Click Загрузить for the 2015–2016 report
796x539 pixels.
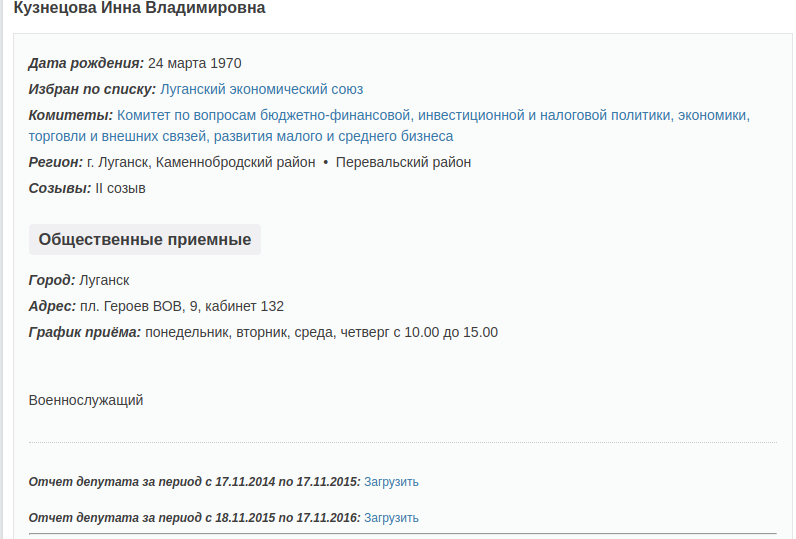pyautogui.click(x=391, y=518)
